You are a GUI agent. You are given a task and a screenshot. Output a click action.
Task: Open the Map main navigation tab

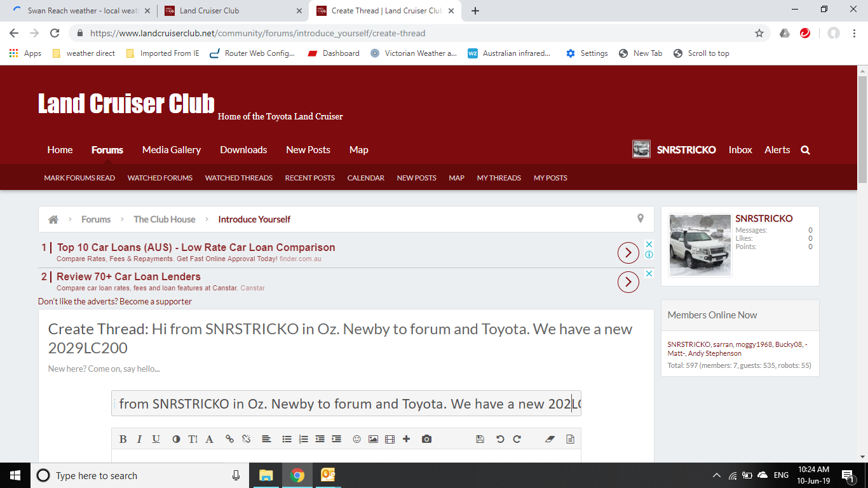tap(359, 150)
